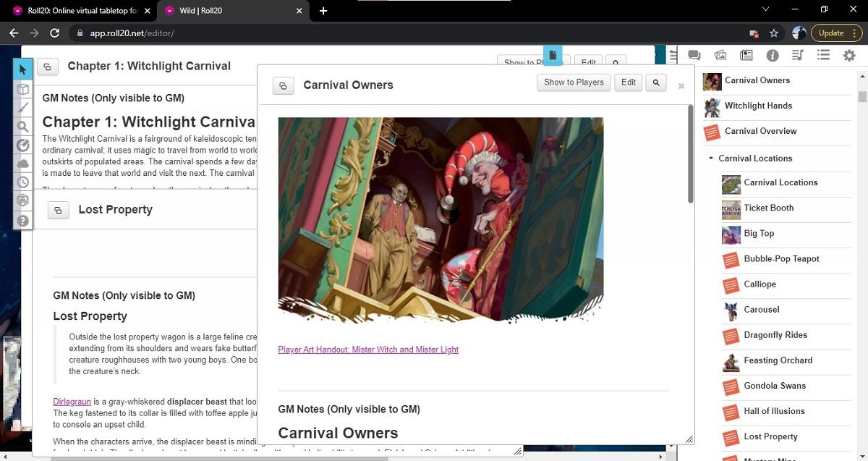Open the chat speech-bubble sidebar tab
This screenshot has height=461, width=868.
tap(694, 54)
